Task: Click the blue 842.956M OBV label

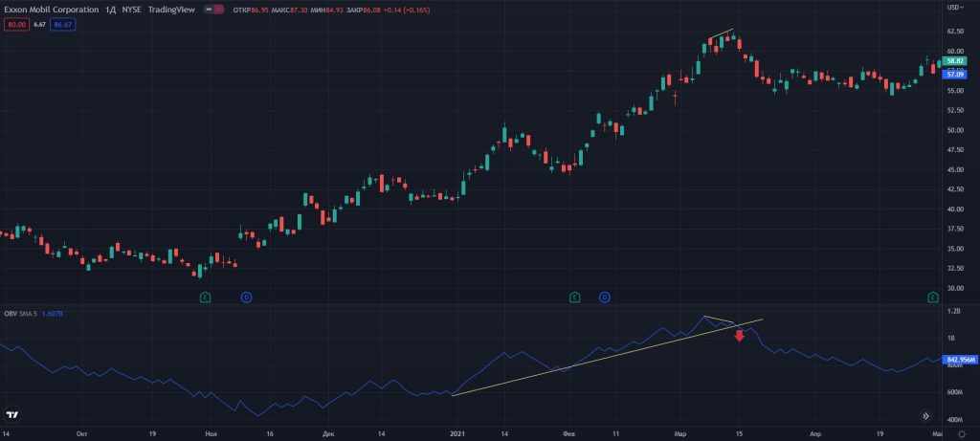Action: point(960,360)
